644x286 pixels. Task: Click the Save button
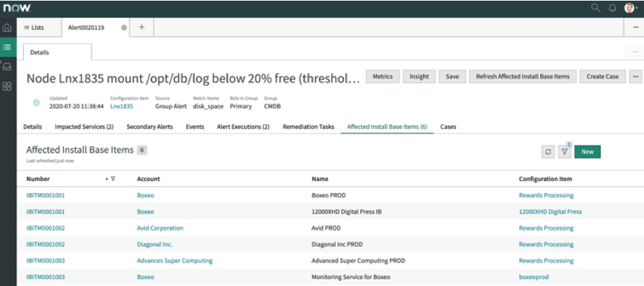tap(452, 77)
